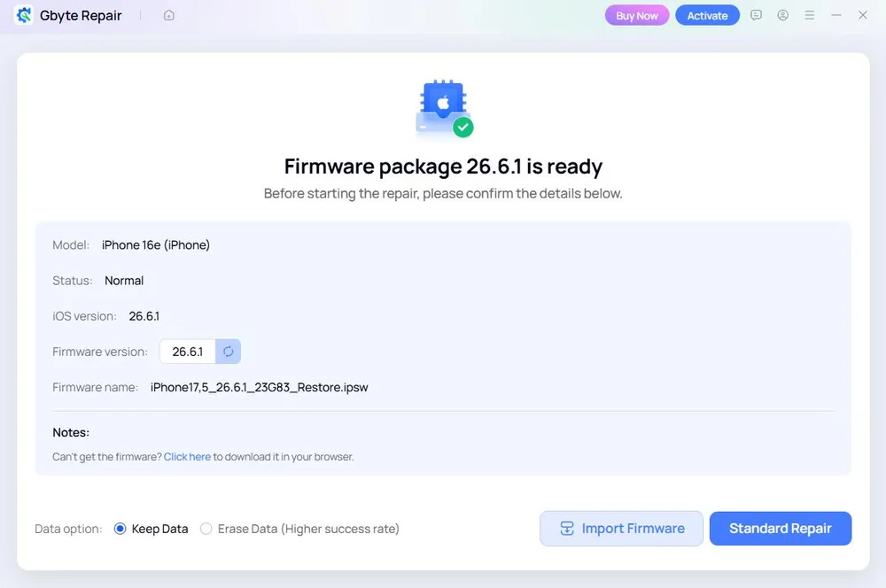Screen dimensions: 886x588
Task: Click the Import Firmware button
Action: tap(622, 529)
